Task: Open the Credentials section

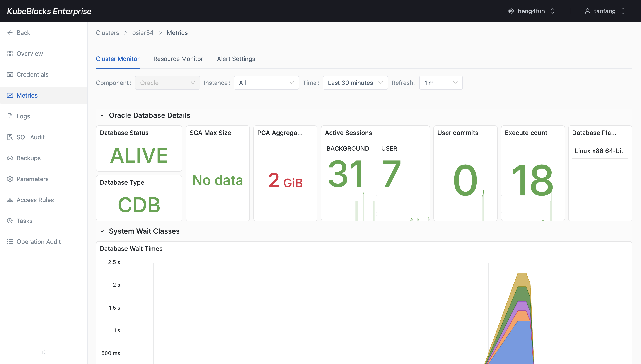Action: (32, 74)
